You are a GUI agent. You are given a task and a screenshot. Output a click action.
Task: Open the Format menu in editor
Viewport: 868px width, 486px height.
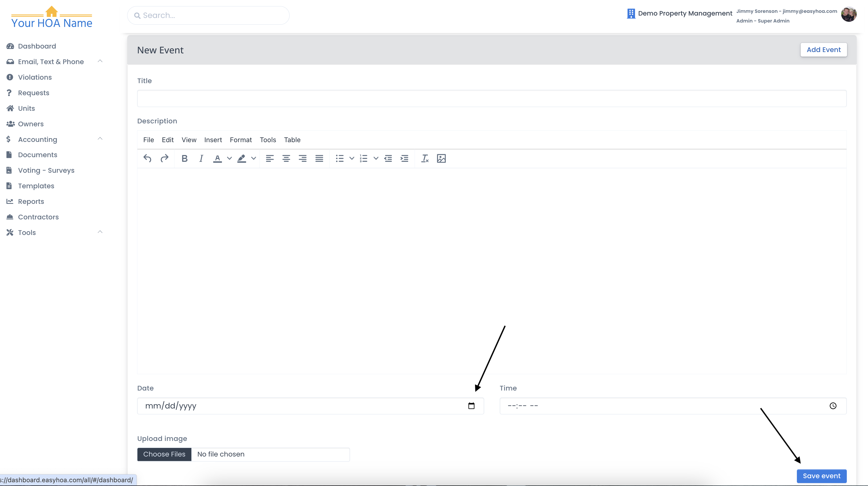coord(241,140)
